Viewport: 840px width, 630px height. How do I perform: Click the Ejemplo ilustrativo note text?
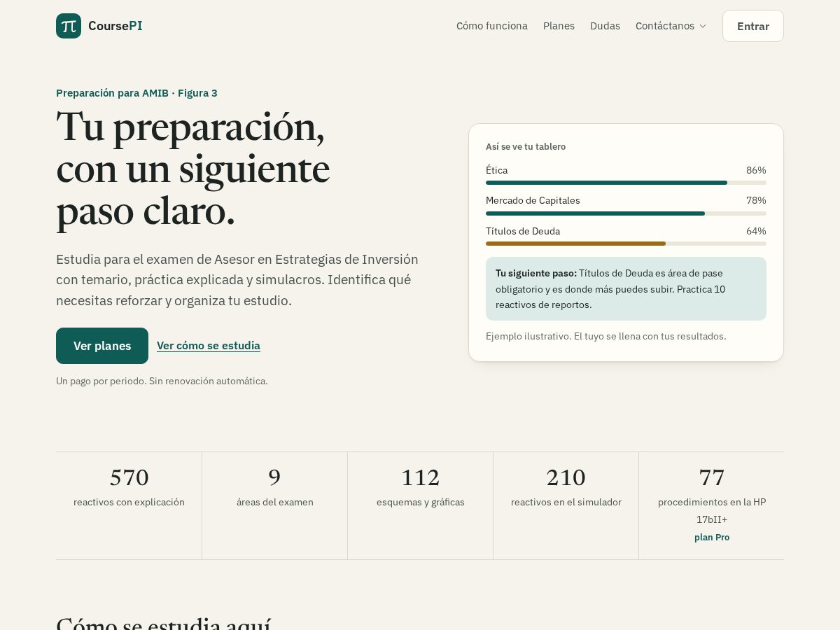(606, 336)
